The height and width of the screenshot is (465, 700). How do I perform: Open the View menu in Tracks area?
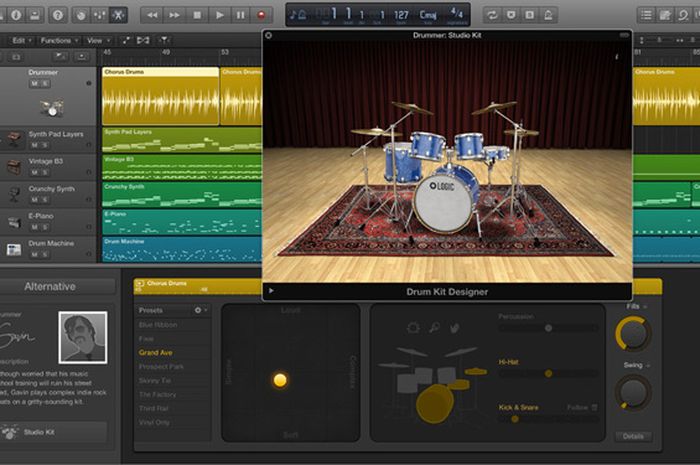98,41
